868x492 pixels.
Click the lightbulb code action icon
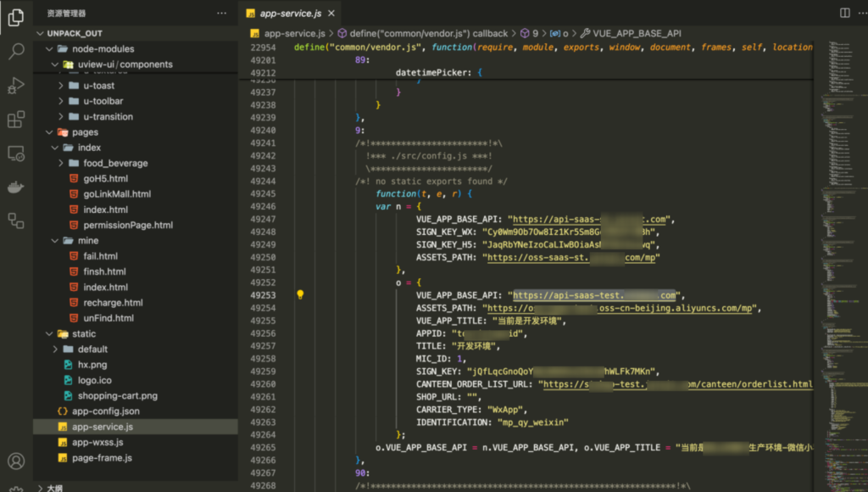click(x=300, y=294)
